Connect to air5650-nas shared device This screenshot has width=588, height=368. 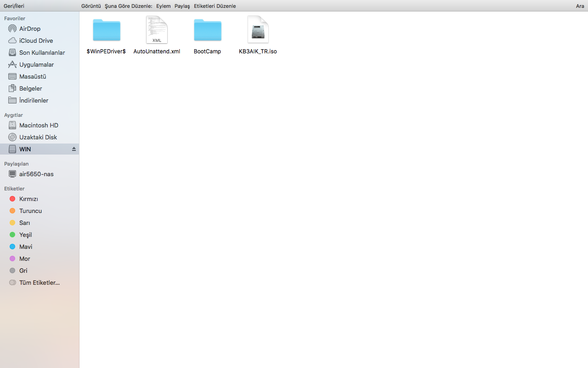pos(36,174)
